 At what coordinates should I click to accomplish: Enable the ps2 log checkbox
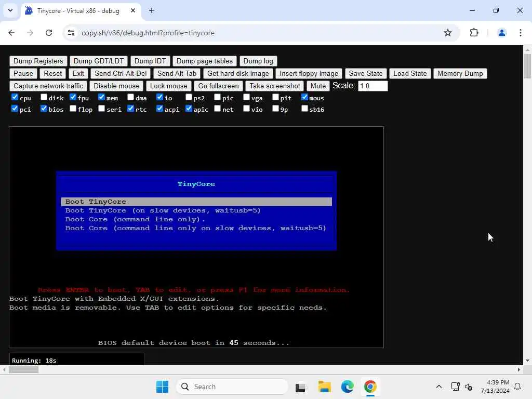tap(189, 97)
